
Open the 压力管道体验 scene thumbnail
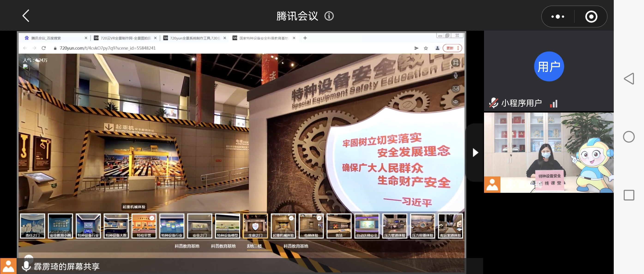pyautogui.click(x=395, y=226)
